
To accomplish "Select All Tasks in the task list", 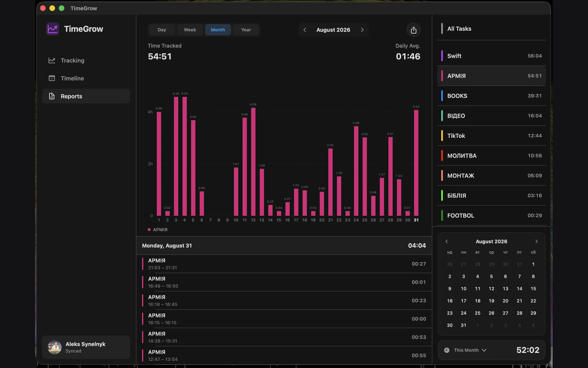I will [491, 29].
